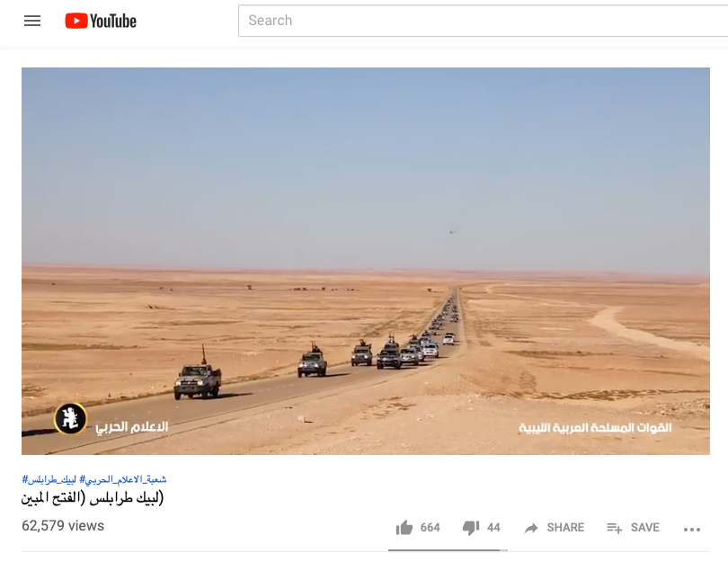Screen dimensions: 728x562
Task: Like the video with thumbs up icon
Action: point(404,528)
